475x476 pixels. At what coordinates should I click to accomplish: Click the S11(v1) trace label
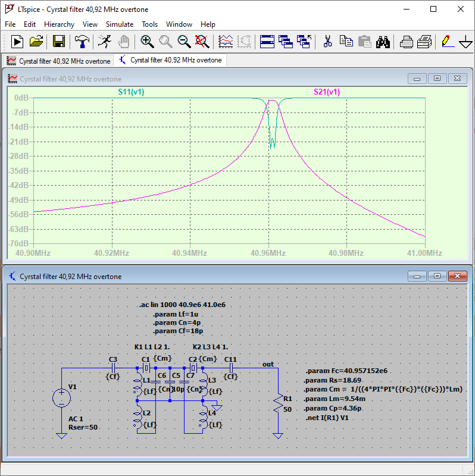[131, 92]
